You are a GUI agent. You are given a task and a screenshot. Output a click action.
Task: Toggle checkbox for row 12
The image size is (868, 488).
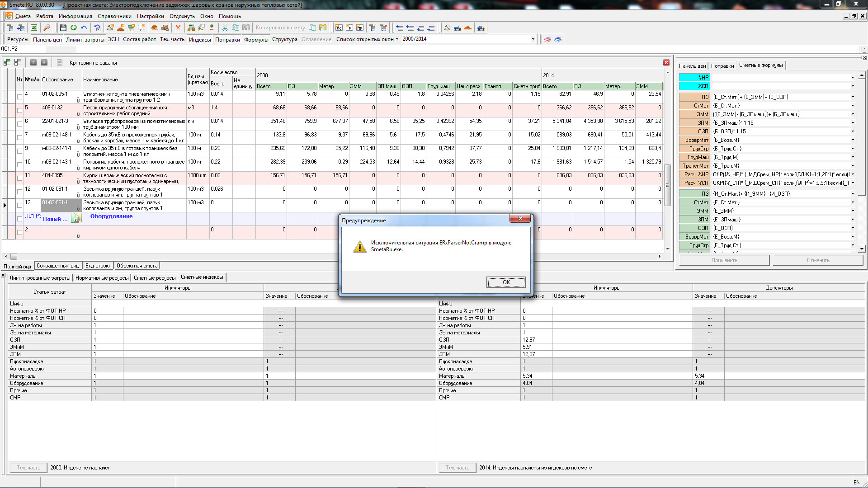(19, 192)
